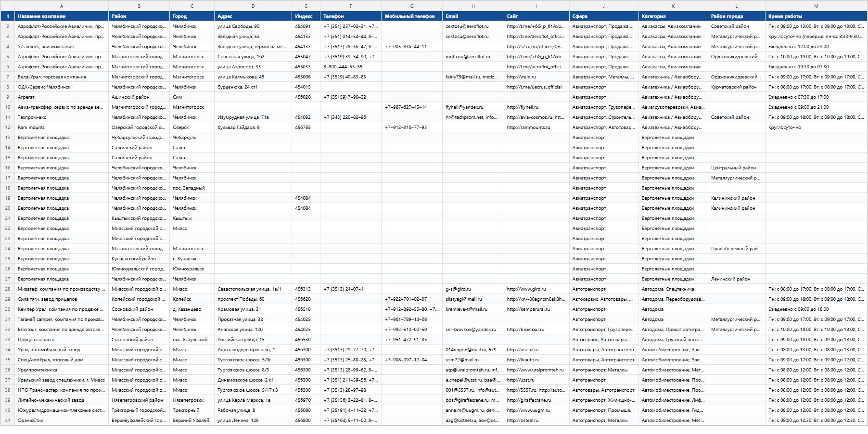This screenshot has width=868, height=434.
Task: Click the 'Адрес' header cell
Action: click(x=253, y=16)
